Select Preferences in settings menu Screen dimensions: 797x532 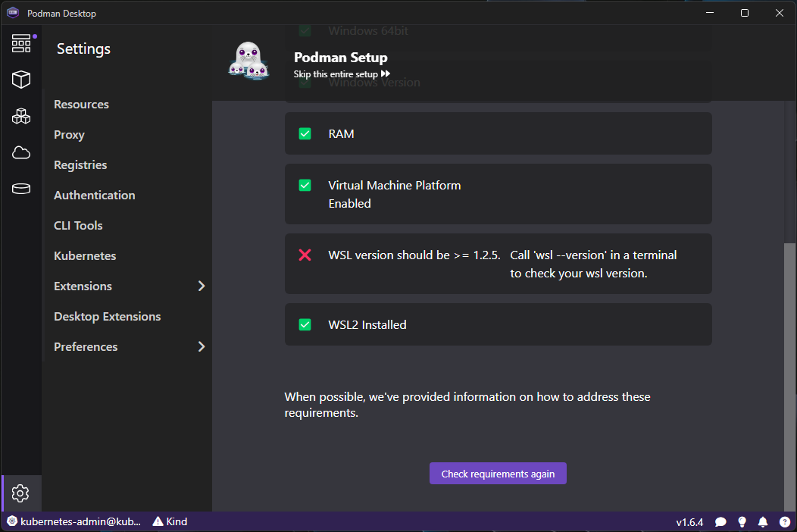click(x=86, y=346)
